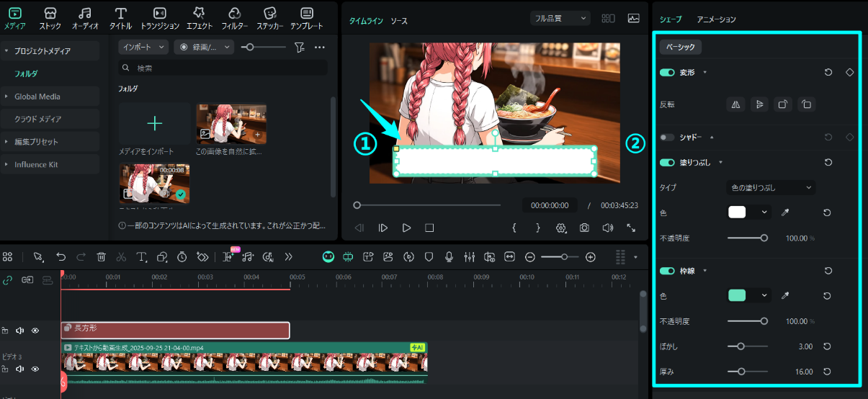This screenshot has width=868, height=399.
Task: Open media filter funnel icon
Action: pos(300,47)
